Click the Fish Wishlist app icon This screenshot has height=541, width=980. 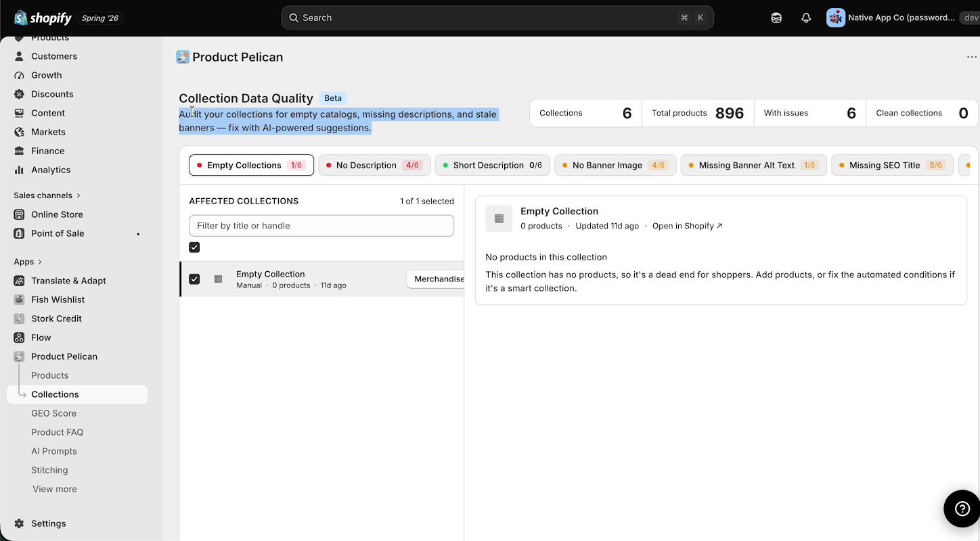click(19, 300)
